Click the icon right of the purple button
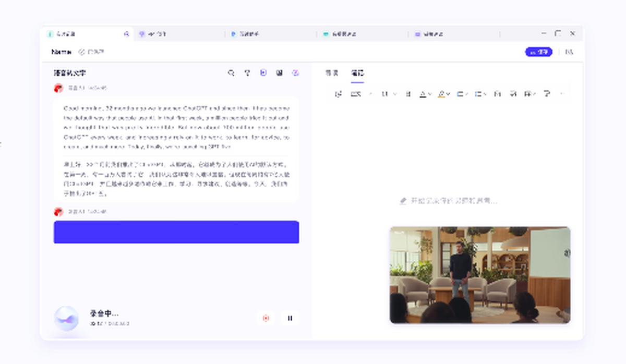 569,52
